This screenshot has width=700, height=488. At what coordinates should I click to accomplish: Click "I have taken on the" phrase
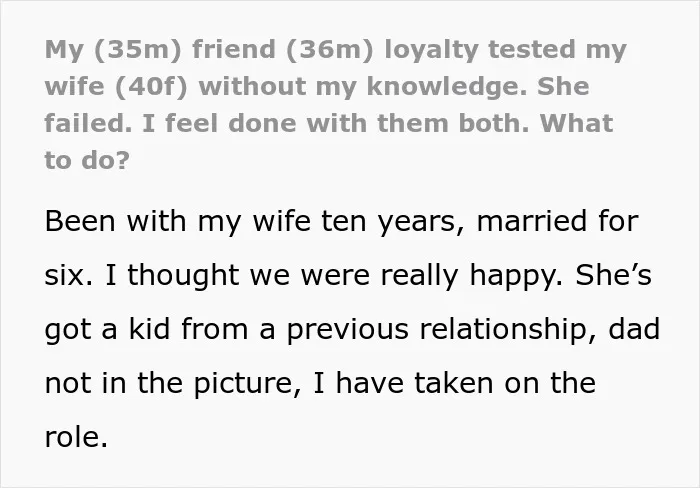point(455,383)
